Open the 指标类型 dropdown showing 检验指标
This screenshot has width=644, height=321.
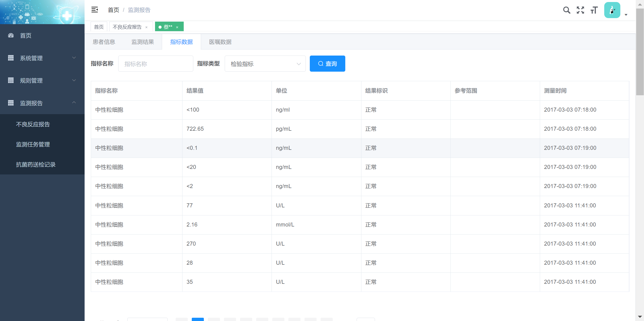point(265,64)
